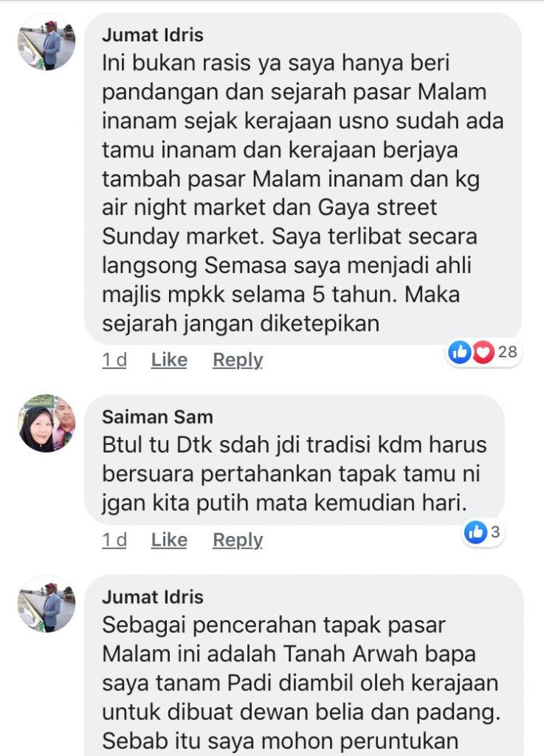Open 1 d timestamp on first comment
The image size is (544, 756).
point(114,360)
